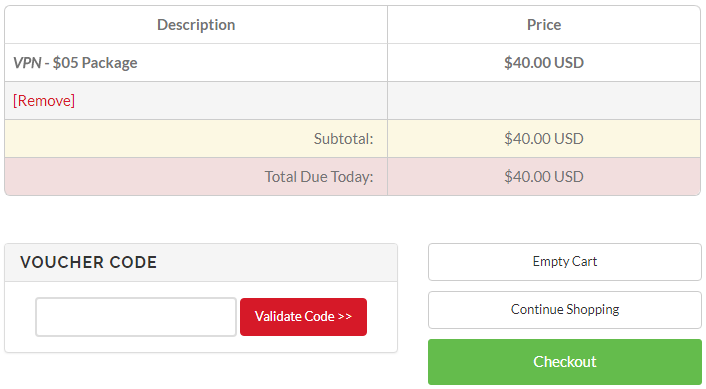706x389 pixels.
Task: Click the double-chevron arrows on Validate Code
Action: click(344, 317)
